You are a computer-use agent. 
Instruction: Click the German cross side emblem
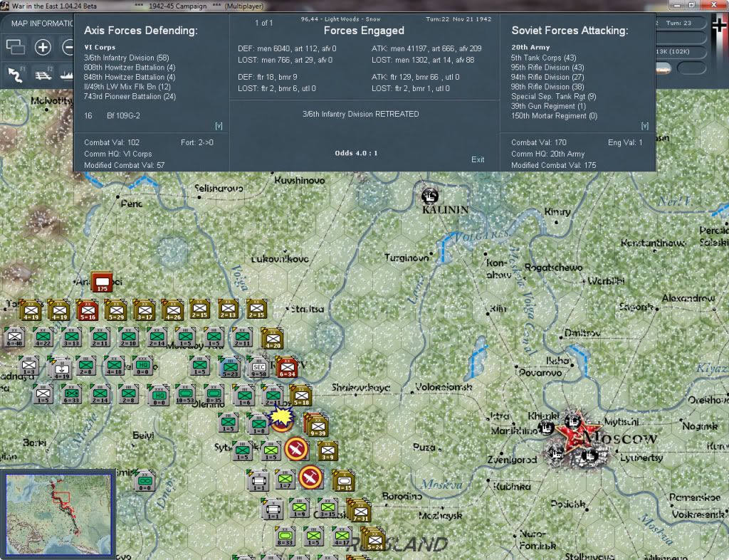pyautogui.click(x=719, y=26)
